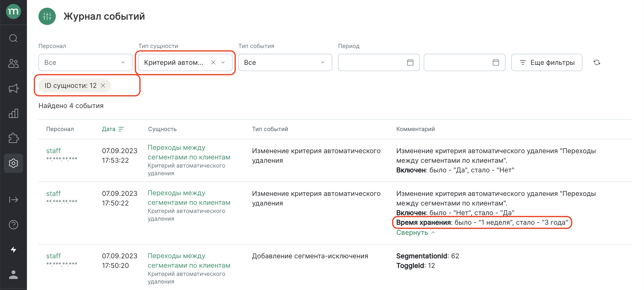Image resolution: width=644 pixels, height=290 pixels.
Task: Click the 'ID сущности: 12' chip label
Action: (70, 86)
